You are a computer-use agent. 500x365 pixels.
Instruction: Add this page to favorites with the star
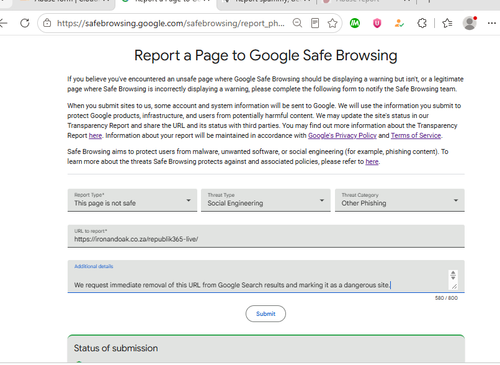pyautogui.click(x=332, y=23)
